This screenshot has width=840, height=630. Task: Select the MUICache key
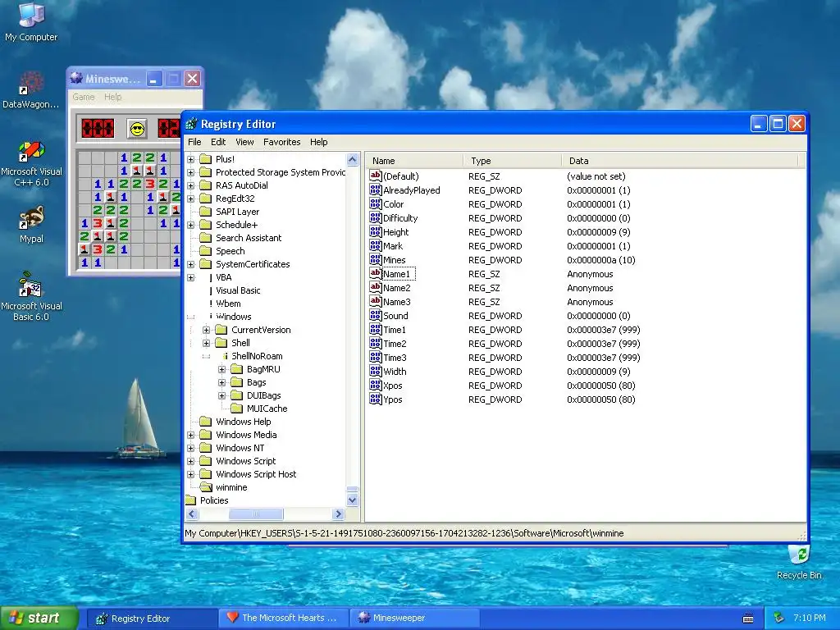[267, 409]
